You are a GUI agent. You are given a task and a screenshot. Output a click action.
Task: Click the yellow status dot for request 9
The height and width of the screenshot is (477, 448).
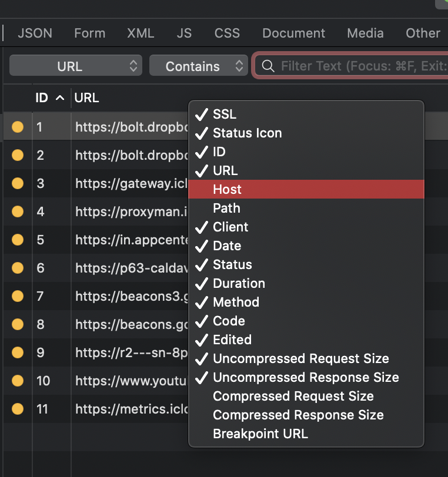tap(18, 352)
